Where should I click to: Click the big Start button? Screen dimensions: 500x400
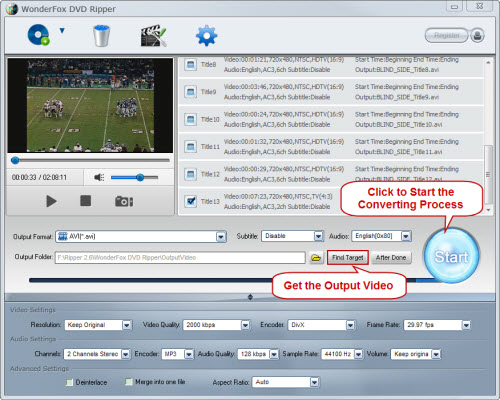click(451, 256)
